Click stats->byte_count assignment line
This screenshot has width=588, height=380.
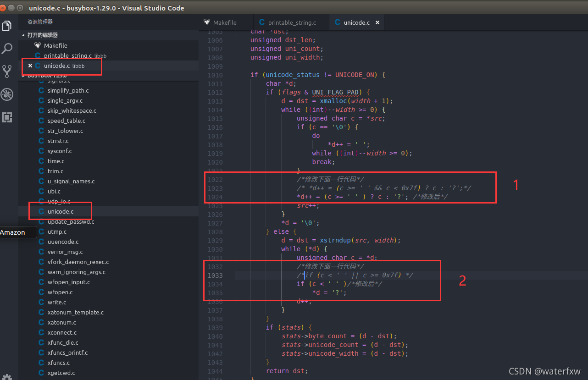click(x=339, y=336)
